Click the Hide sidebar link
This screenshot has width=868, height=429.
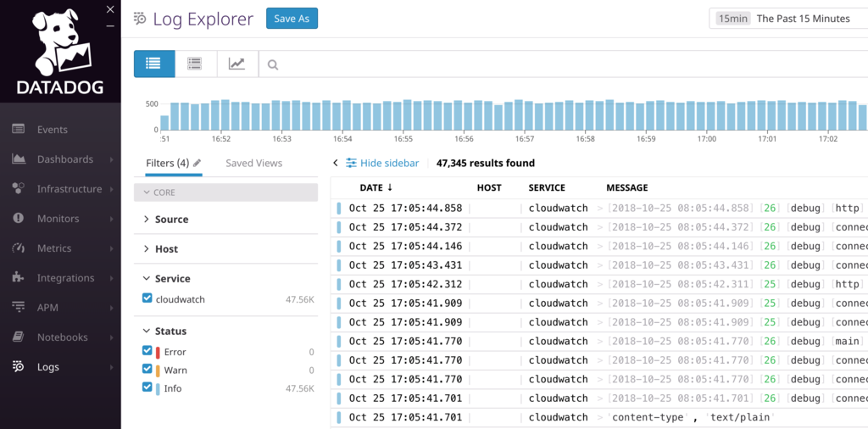(390, 164)
